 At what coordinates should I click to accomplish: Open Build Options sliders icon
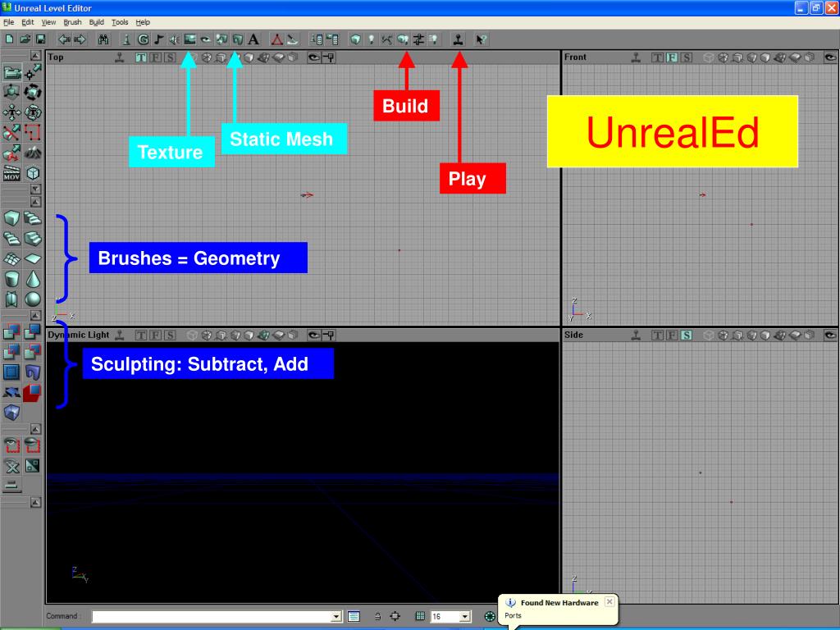418,39
